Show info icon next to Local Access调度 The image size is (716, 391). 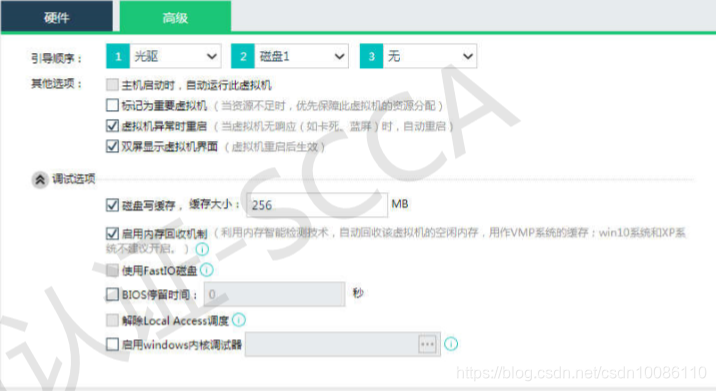click(239, 320)
